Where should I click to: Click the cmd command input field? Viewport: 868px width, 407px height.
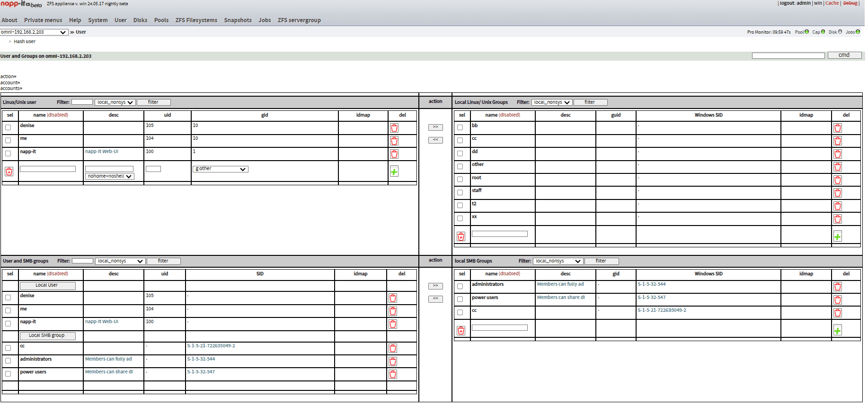[788, 56]
